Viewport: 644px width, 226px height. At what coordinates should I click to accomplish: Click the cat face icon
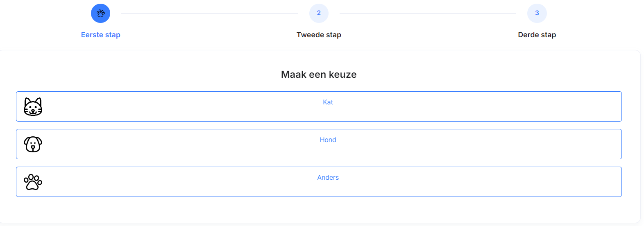click(x=33, y=106)
